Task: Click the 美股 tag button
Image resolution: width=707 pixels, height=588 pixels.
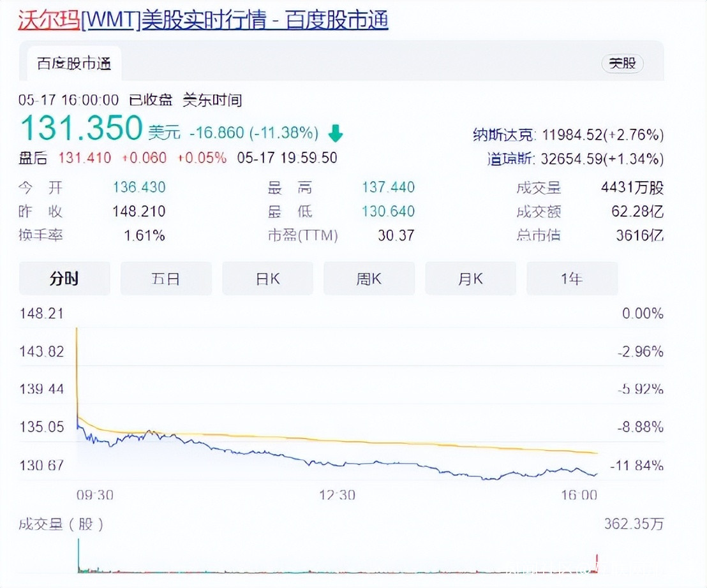Action: tap(622, 63)
